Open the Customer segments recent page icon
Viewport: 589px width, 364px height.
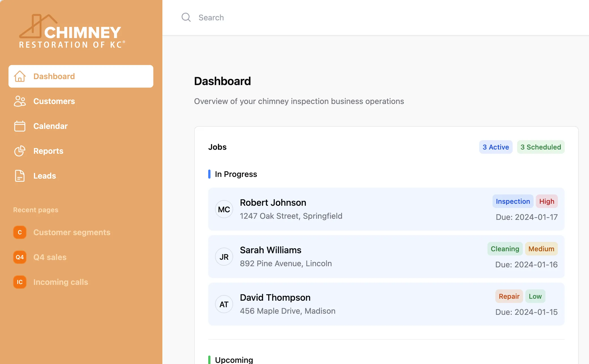(x=20, y=232)
